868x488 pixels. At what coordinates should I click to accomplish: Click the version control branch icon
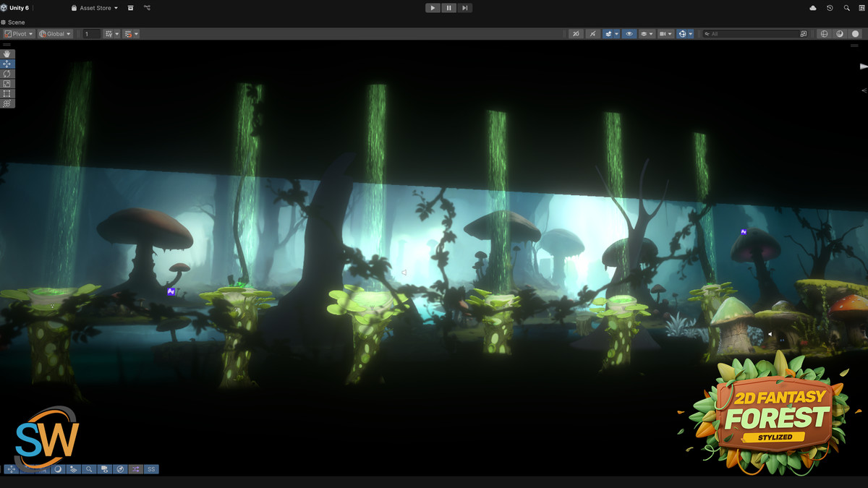[x=147, y=8]
